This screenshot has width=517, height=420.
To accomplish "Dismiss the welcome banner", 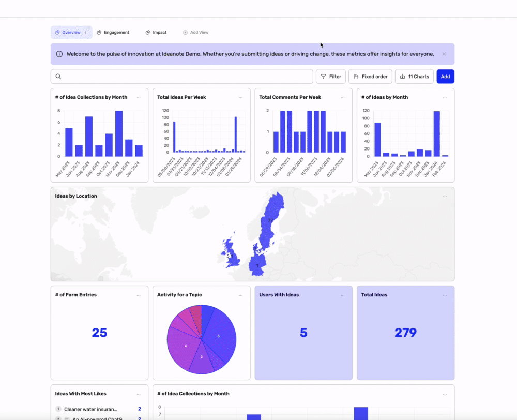I will 444,54.
